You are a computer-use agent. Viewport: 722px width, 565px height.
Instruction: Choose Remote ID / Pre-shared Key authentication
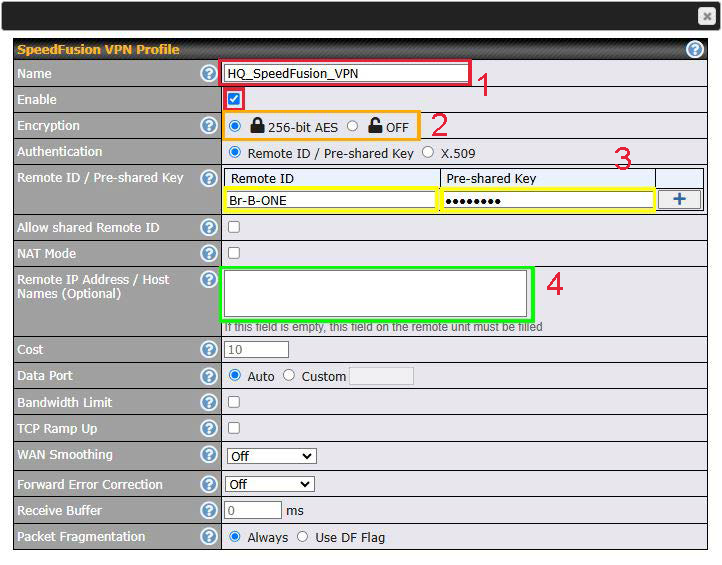click(235, 152)
